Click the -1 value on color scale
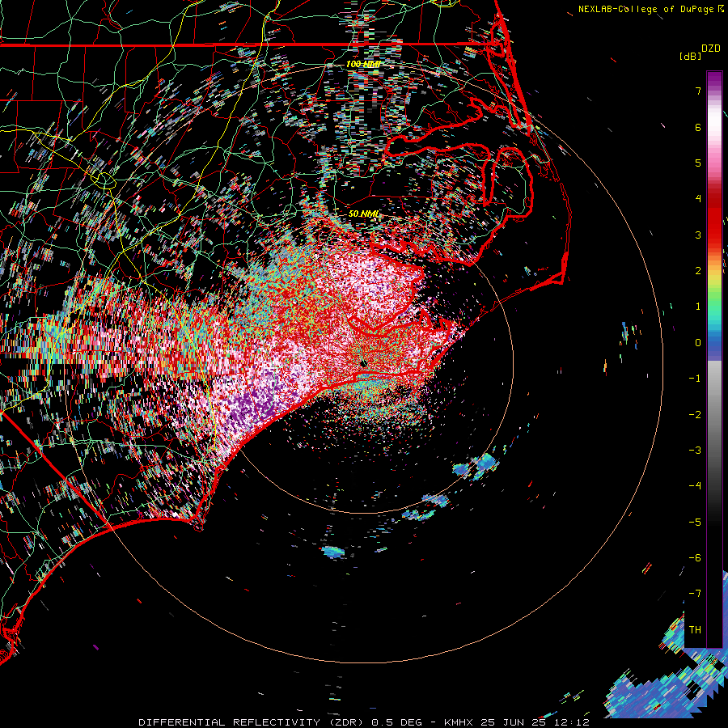 (x=695, y=379)
